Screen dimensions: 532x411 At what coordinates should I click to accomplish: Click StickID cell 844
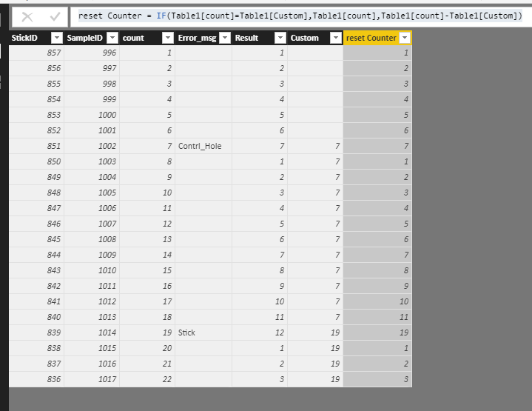37,255
